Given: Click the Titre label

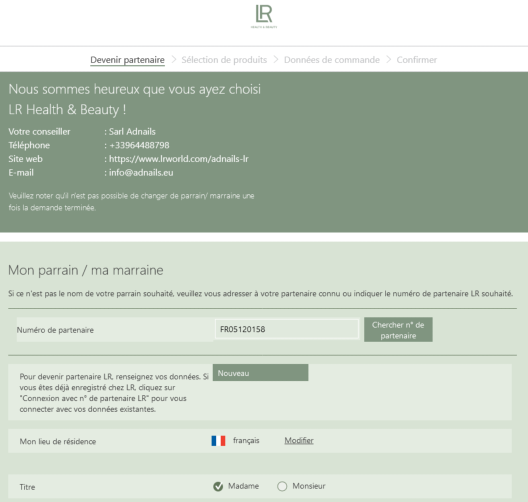Looking at the screenshot, I should coord(27,487).
